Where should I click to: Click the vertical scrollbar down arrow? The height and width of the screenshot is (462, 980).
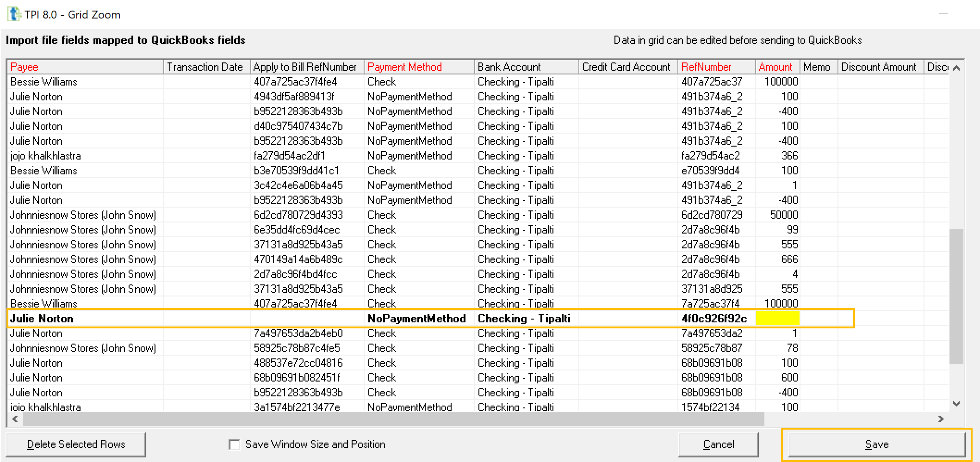click(x=956, y=403)
